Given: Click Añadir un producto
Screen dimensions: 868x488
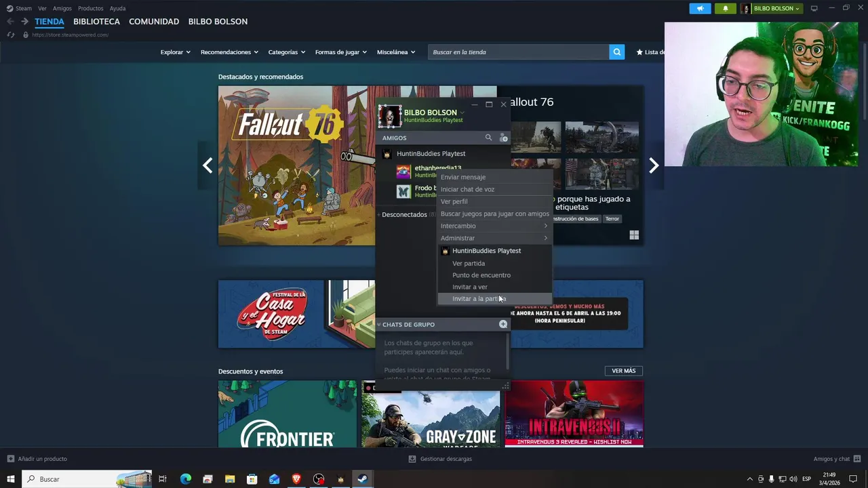Looking at the screenshot, I should [37, 459].
